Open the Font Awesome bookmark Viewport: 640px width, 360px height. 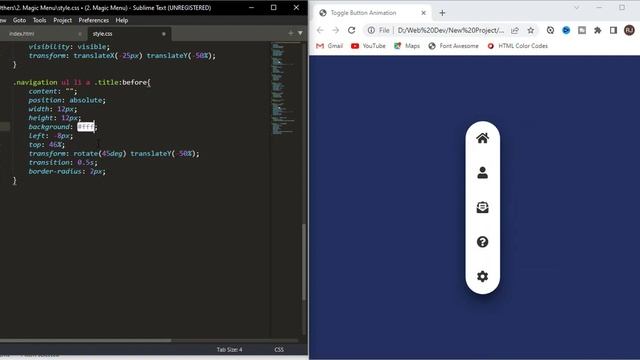tap(453, 46)
